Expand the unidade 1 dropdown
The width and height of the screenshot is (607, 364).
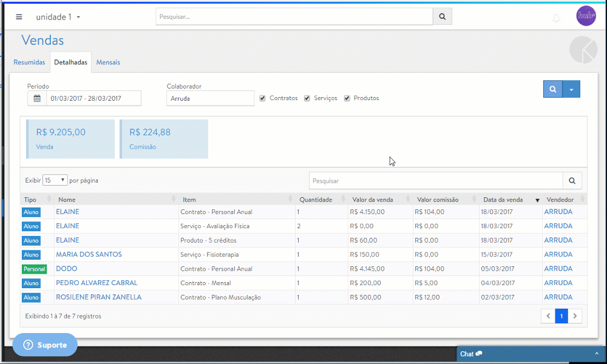point(58,17)
